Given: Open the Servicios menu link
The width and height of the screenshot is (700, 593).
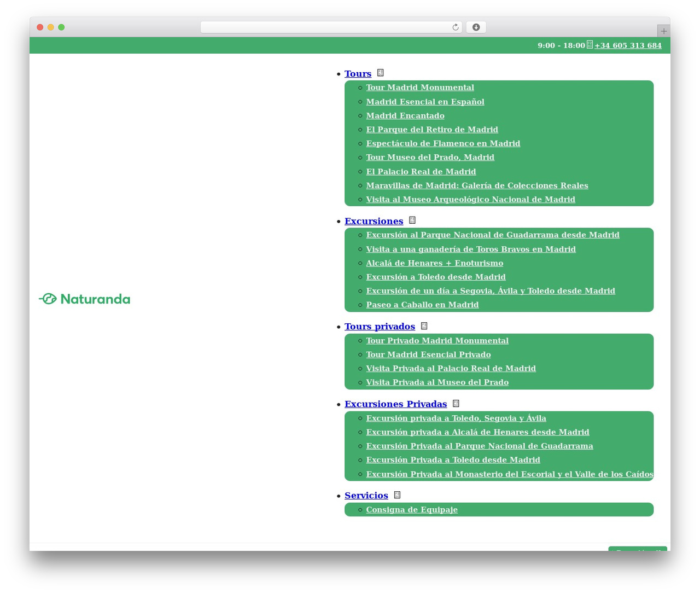Looking at the screenshot, I should click(366, 496).
